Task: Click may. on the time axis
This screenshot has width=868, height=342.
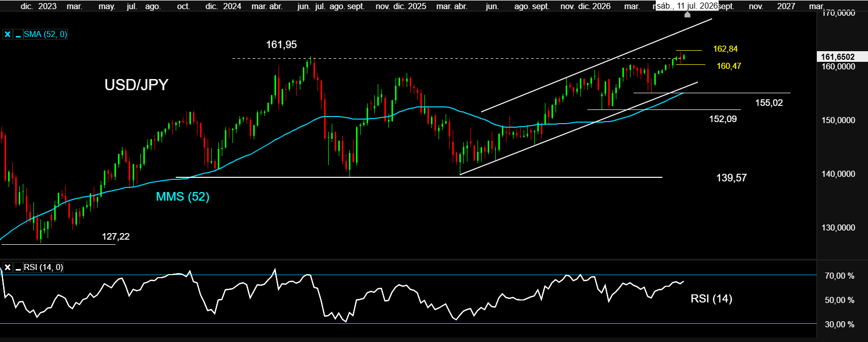Action: point(107,6)
